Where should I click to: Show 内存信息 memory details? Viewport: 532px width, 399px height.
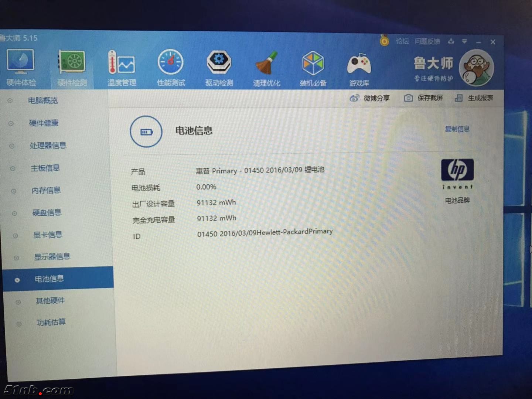(46, 190)
